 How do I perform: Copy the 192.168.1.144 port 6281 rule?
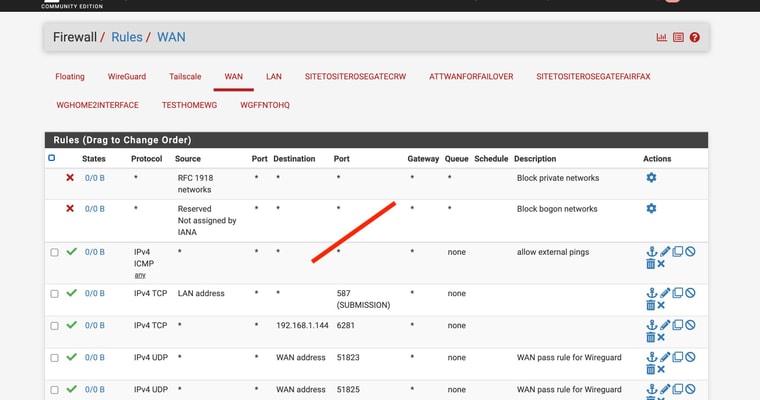click(x=678, y=325)
